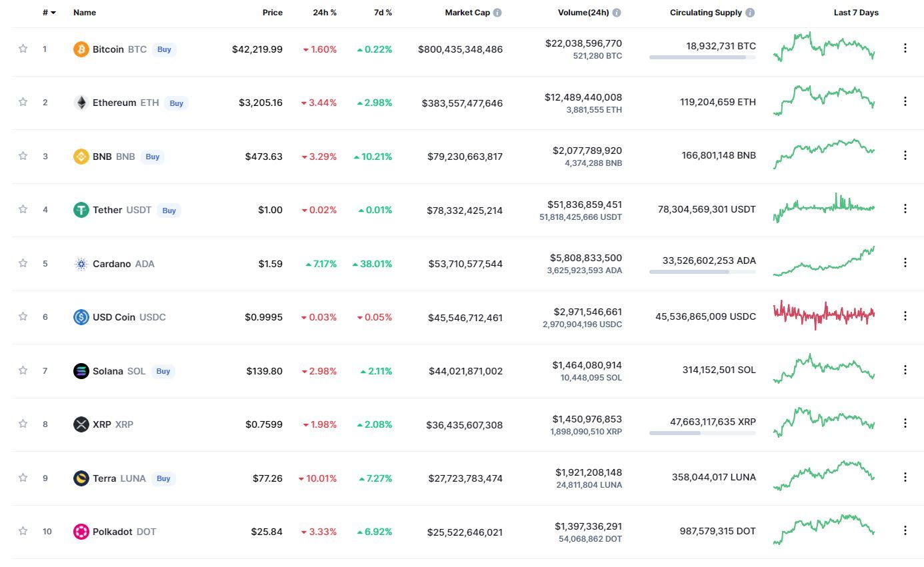Show Circulating Supply info tooltip icon

(750, 13)
